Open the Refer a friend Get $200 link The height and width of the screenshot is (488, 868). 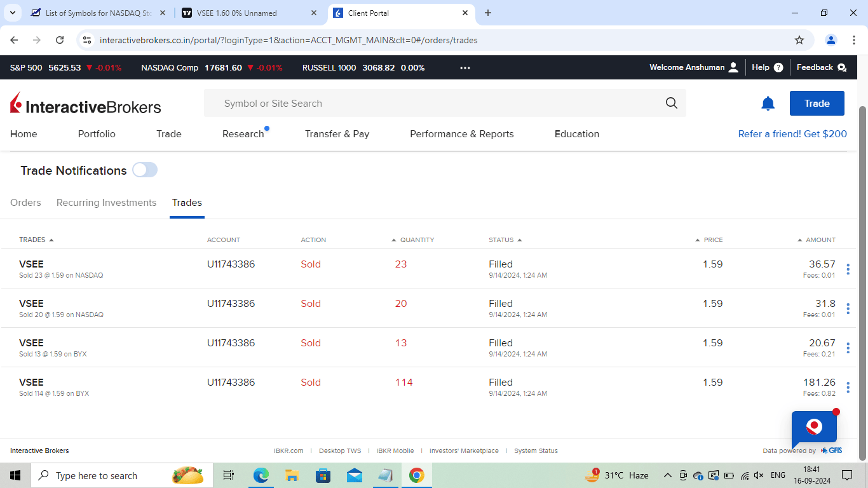coord(792,134)
